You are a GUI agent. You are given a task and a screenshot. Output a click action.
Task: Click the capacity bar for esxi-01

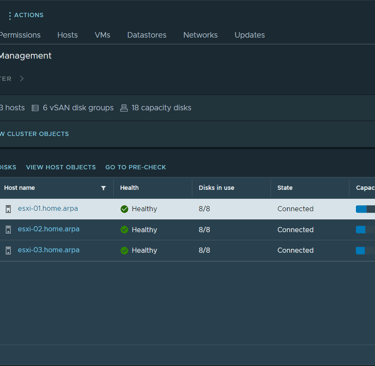[365, 209]
